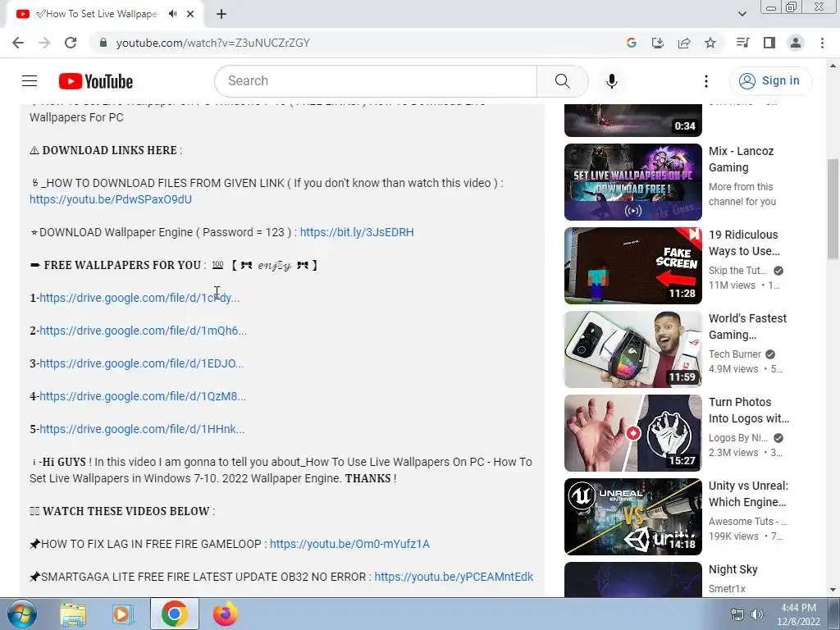The image size is (840, 630).
Task: Open the bit.ly/3JsEDRH download link
Action: click(357, 232)
